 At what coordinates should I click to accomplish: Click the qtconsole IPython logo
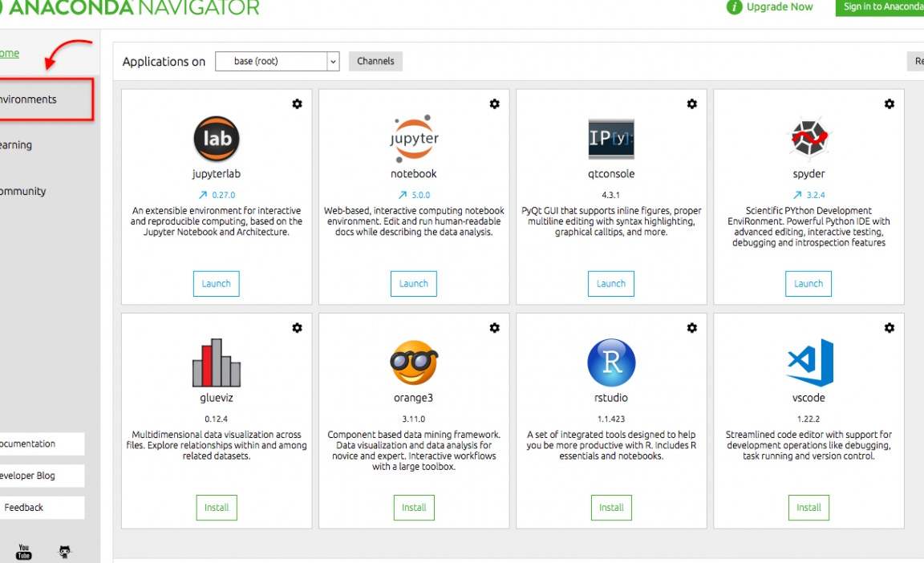pos(611,139)
